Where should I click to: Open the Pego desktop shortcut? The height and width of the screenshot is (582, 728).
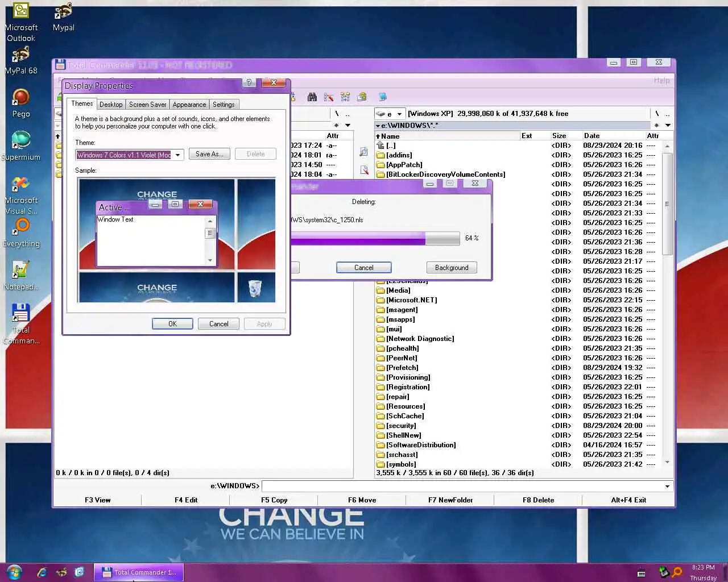click(21, 103)
